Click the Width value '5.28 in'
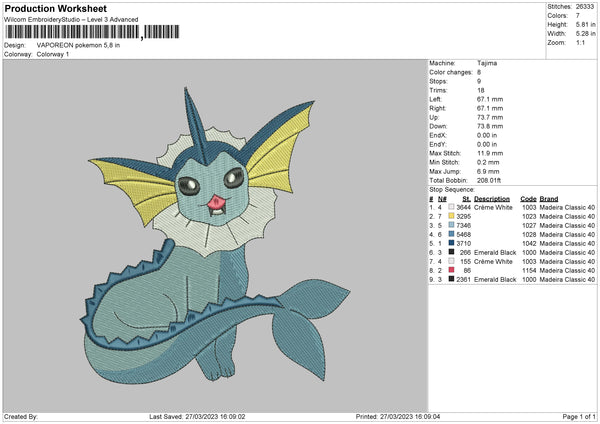This screenshot has width=600, height=424. [585, 34]
